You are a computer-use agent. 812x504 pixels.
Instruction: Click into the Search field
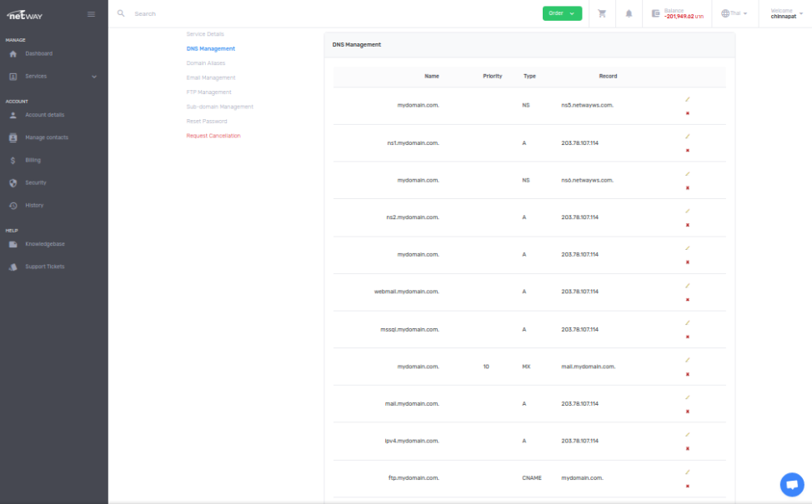(x=250, y=14)
